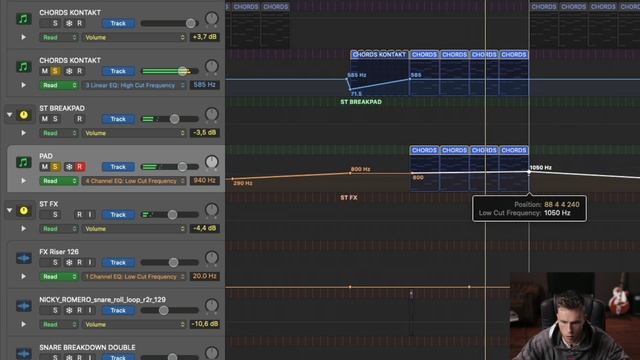Click the Track button on ST BREAKPAD
640x360 pixels.
point(118,119)
